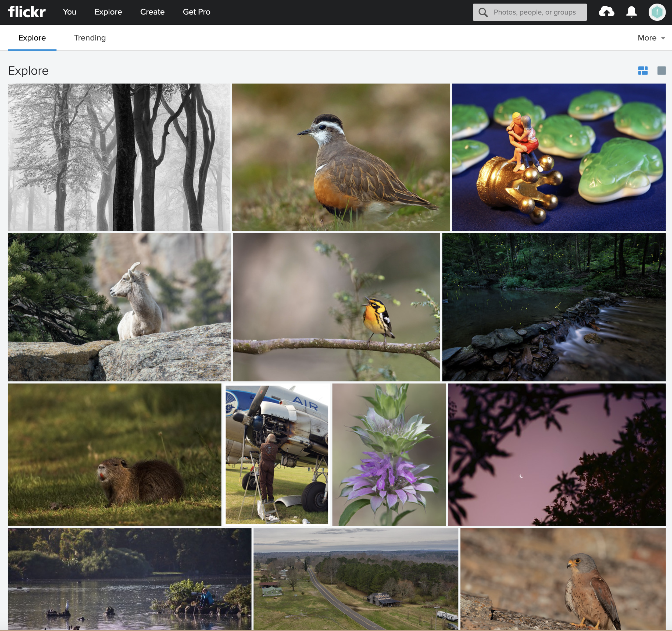Open the notifications bell

pyautogui.click(x=631, y=12)
